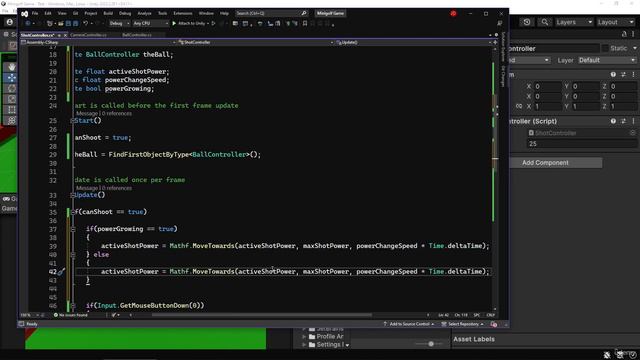This screenshot has width=640, height=360.
Task: Click the script component help icon
Action: [613, 121]
